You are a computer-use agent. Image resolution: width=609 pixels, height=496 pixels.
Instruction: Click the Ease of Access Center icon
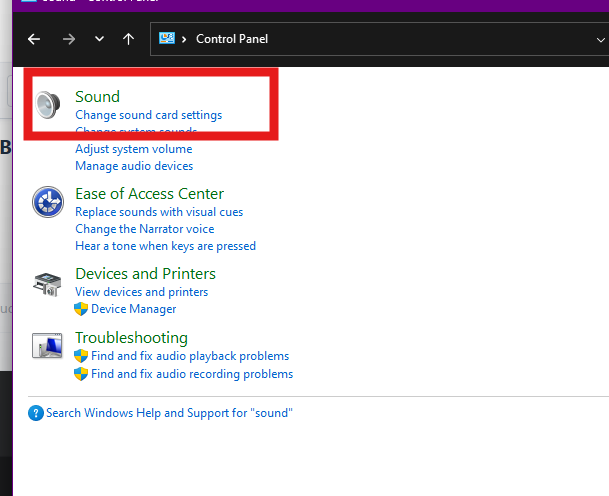tap(48, 202)
